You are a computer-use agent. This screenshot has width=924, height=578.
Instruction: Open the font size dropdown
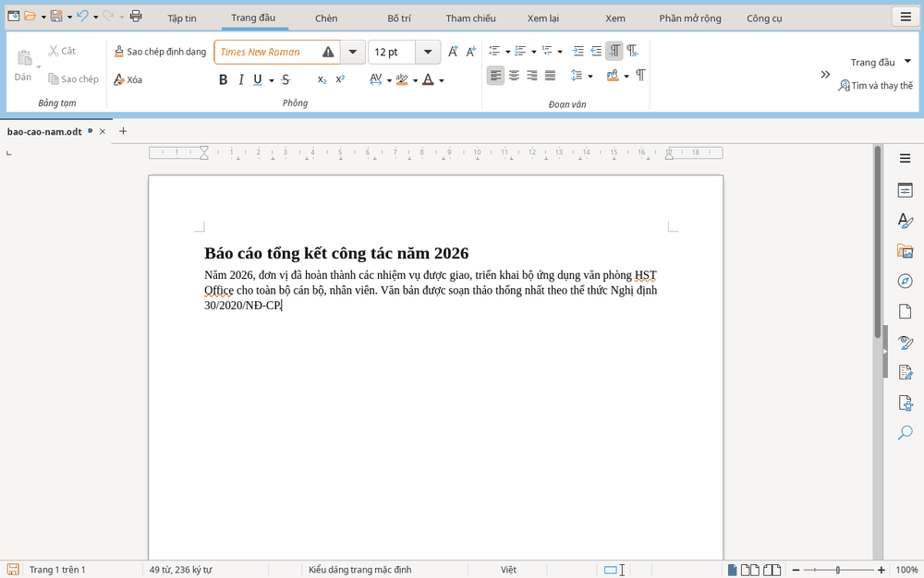click(x=428, y=52)
